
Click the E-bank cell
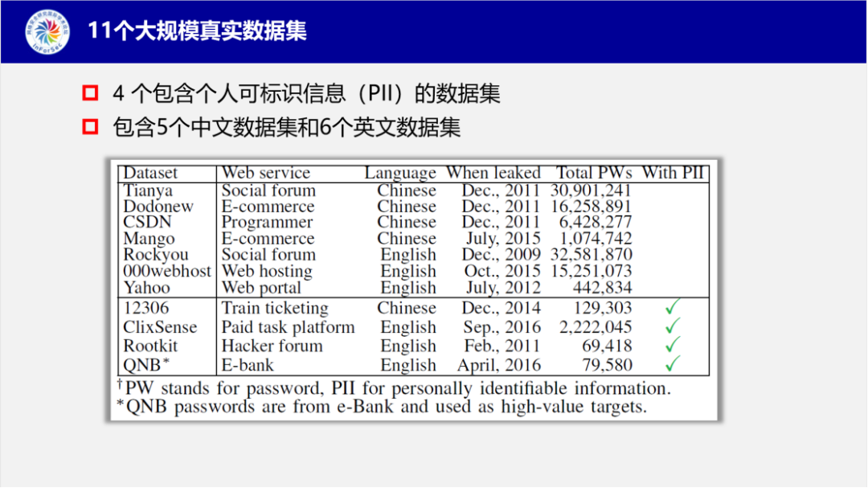pyautogui.click(x=248, y=366)
